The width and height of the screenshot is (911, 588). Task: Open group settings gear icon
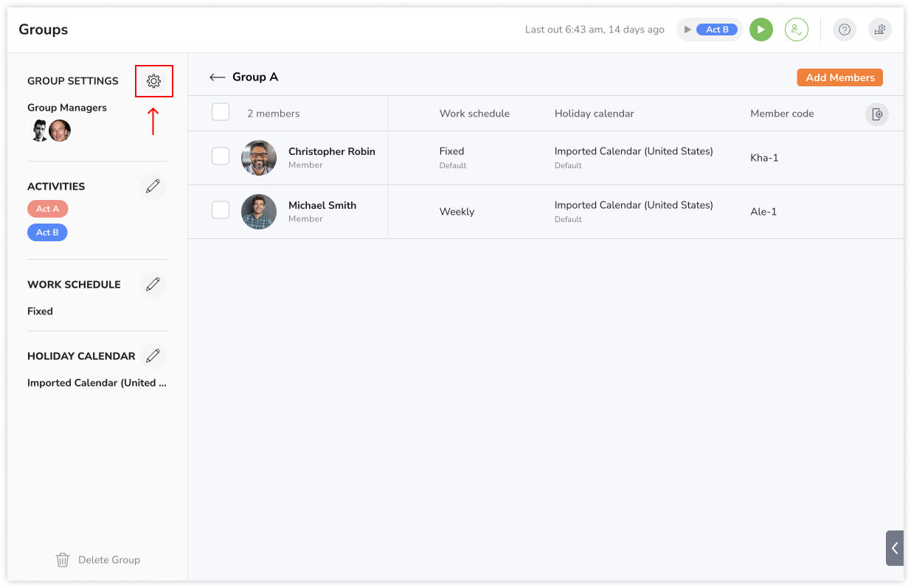[x=153, y=81]
